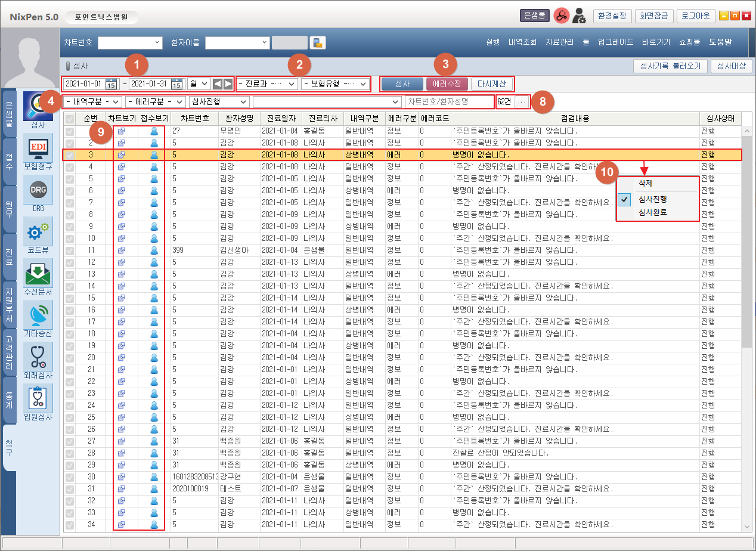Toggle the select-all checkbox in table header
The image size is (756, 551).
70,119
